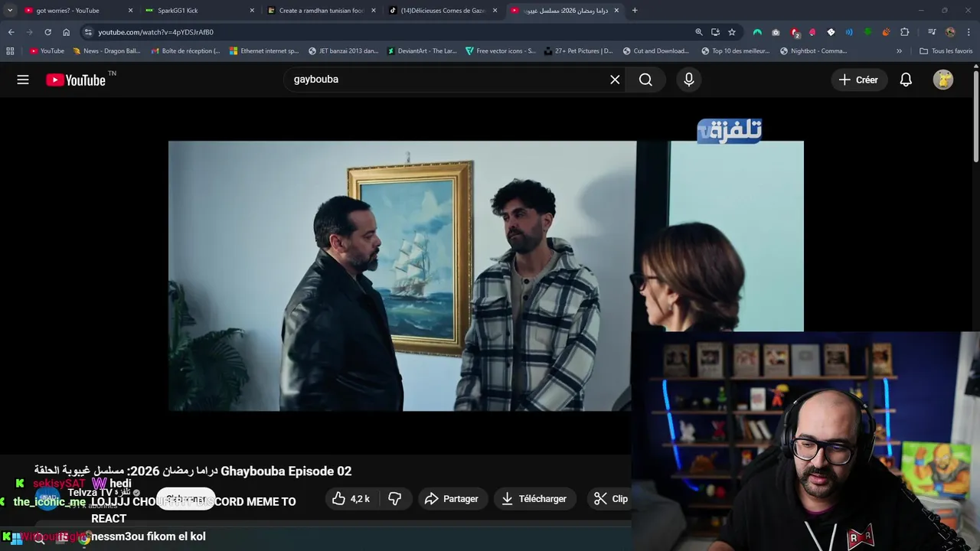This screenshot has height=551, width=980.
Task: Click the camera screenshot extension icon
Action: pyautogui.click(x=776, y=32)
